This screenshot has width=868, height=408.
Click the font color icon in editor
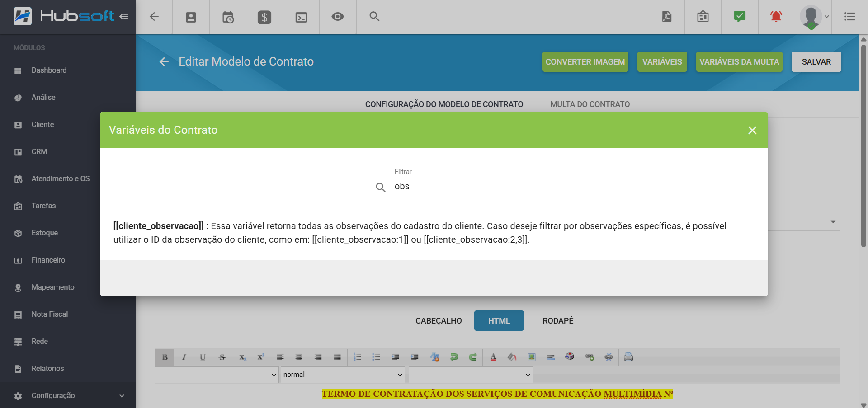point(493,357)
